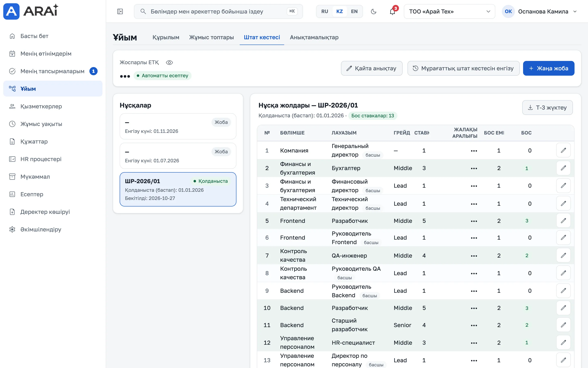
Task: Select KZ language option
Action: click(x=340, y=11)
